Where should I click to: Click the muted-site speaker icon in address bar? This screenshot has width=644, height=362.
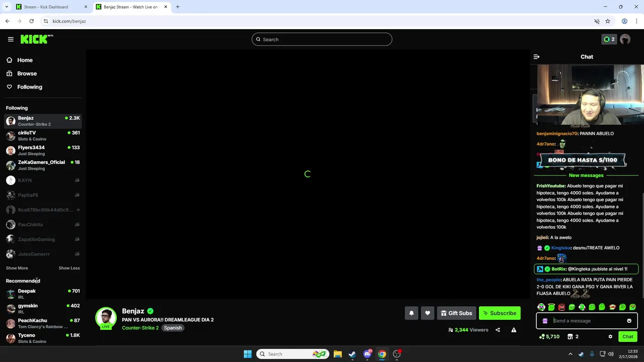pyautogui.click(x=597, y=21)
